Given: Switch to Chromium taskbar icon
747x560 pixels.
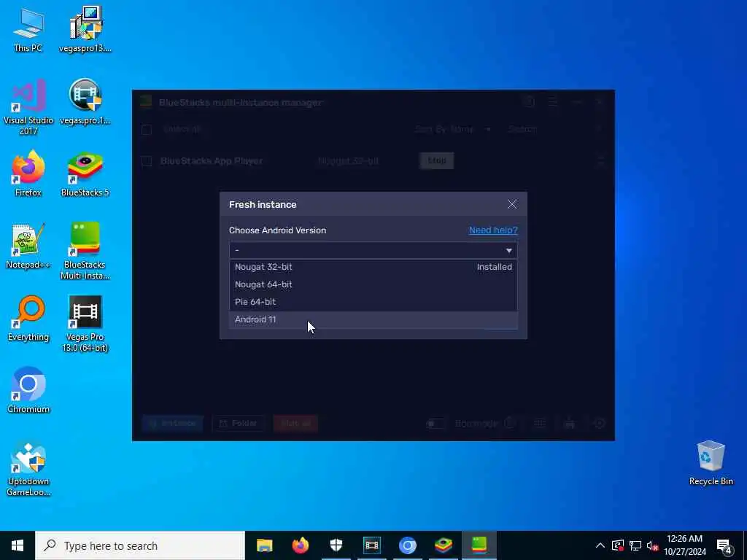Looking at the screenshot, I should click(x=407, y=545).
